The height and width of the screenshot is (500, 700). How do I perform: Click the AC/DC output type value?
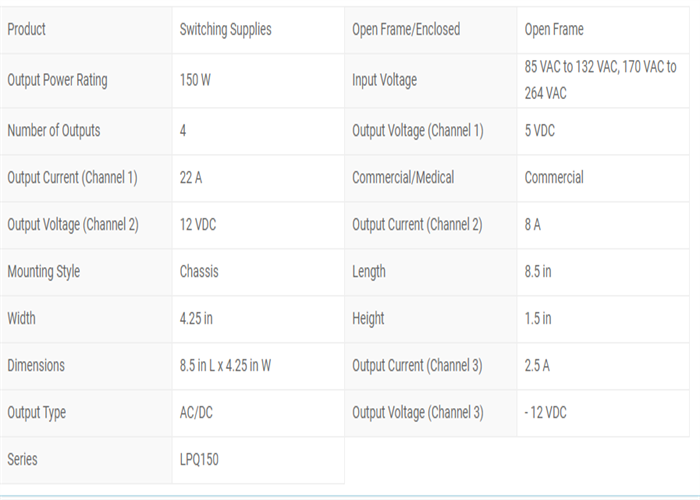coord(196,412)
